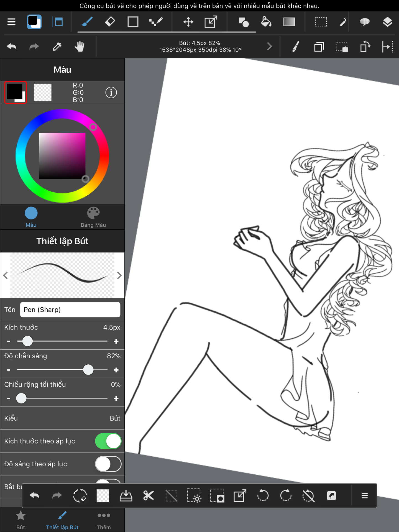Open the 'Thêm' tab

[x=104, y=520]
